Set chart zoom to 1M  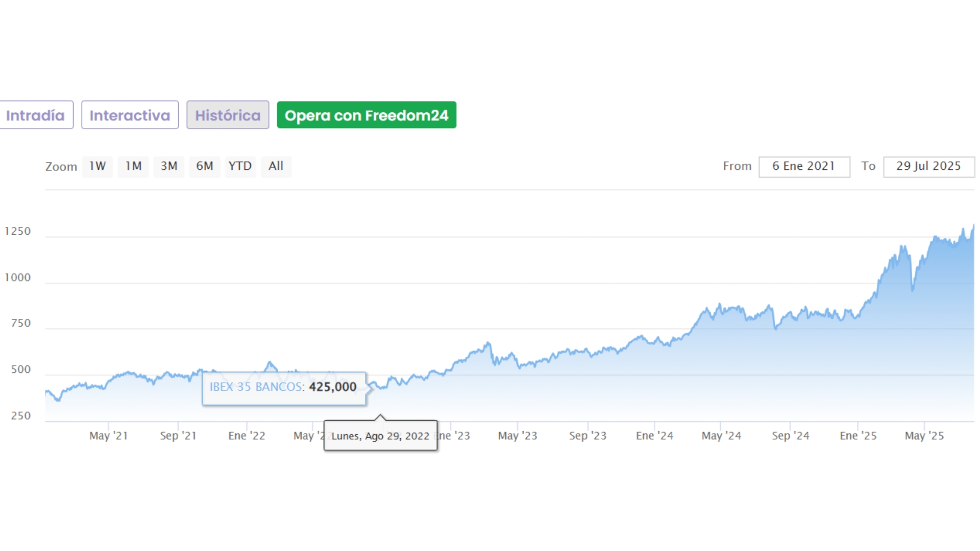point(133,166)
